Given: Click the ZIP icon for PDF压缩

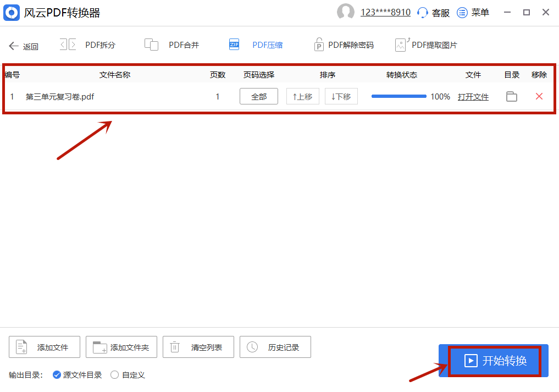Looking at the screenshot, I should 234,44.
